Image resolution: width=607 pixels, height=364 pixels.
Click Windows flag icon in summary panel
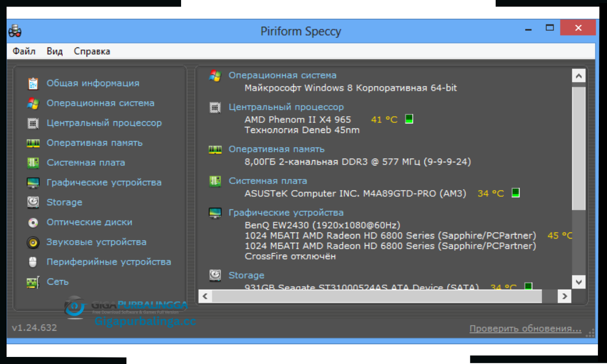(x=215, y=76)
